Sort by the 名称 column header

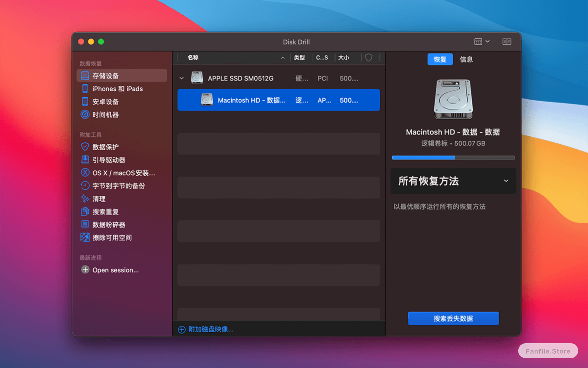(193, 58)
